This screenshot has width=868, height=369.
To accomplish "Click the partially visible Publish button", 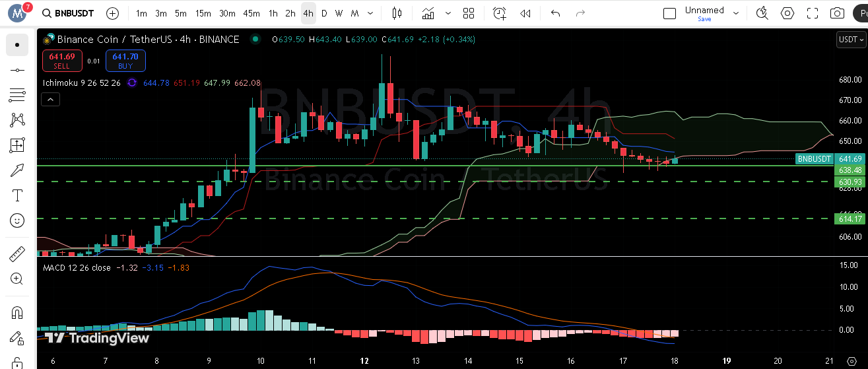I will pos(861,13).
